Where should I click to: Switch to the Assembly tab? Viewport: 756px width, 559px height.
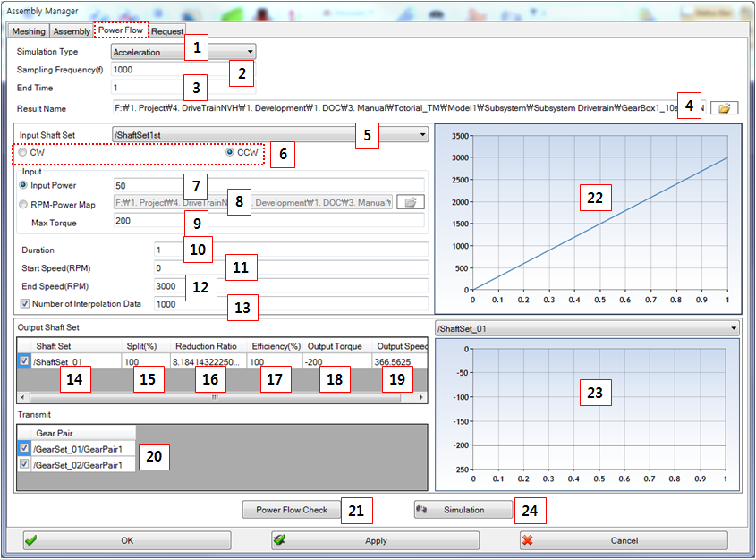click(x=71, y=30)
